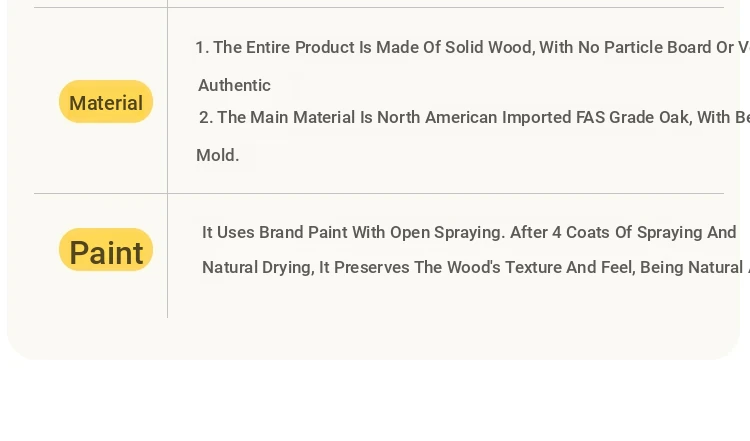Image resolution: width=750 pixels, height=441 pixels.
Task: Click the words "North American" in point 2
Action: coord(437,117)
